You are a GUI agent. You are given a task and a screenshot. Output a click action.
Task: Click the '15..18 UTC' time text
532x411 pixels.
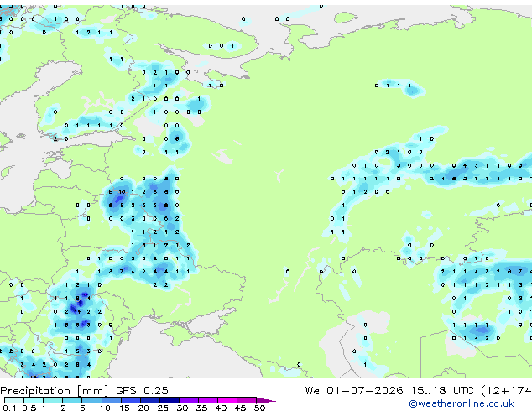(x=442, y=390)
